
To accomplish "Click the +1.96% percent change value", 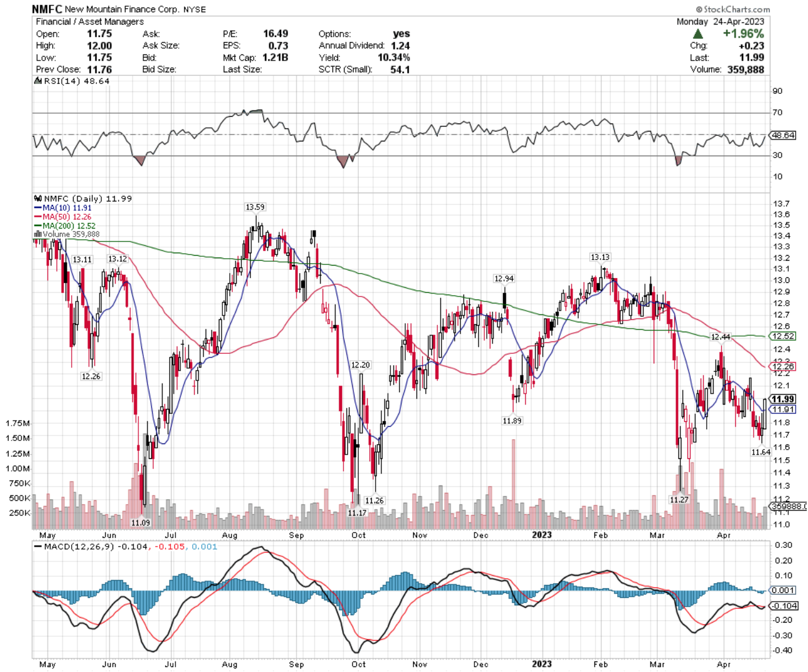I will (x=744, y=34).
